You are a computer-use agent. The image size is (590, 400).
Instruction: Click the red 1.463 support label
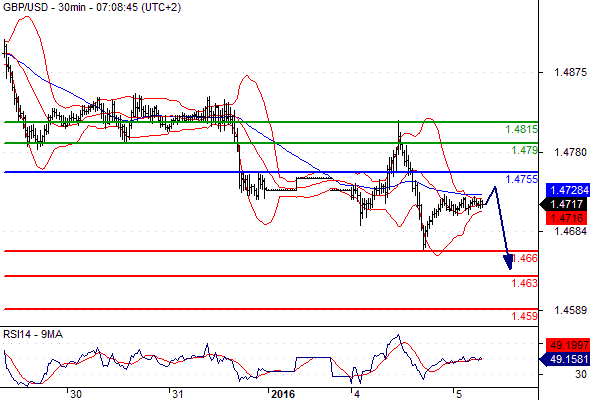point(525,283)
